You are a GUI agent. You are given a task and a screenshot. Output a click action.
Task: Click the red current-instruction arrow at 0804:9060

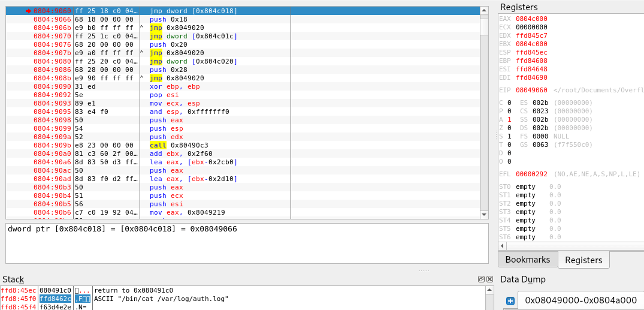tap(28, 11)
